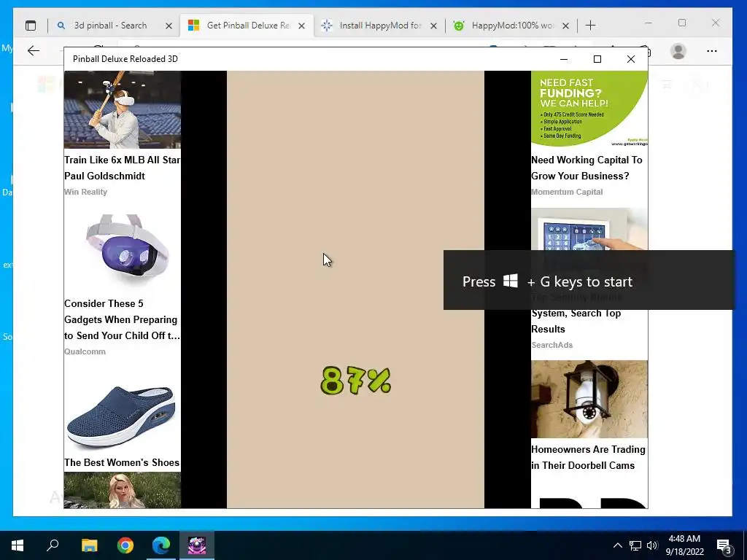Click the 87% loading progress indicator

(356, 381)
